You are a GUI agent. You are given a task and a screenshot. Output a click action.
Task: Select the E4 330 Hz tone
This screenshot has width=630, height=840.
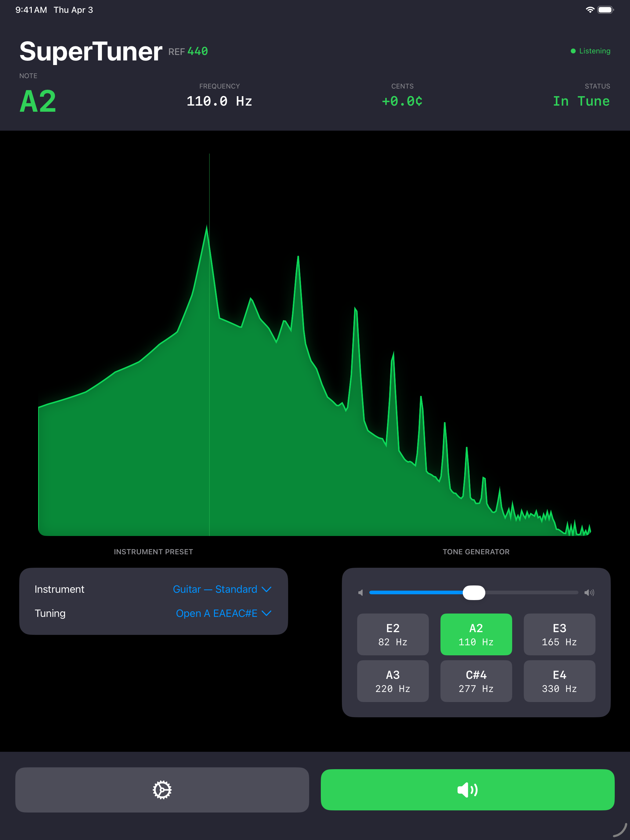pos(559,681)
